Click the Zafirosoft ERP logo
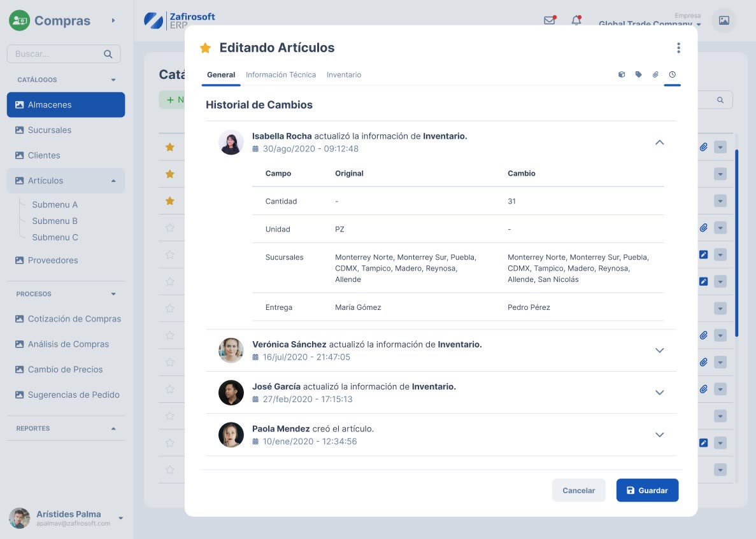 (180, 20)
